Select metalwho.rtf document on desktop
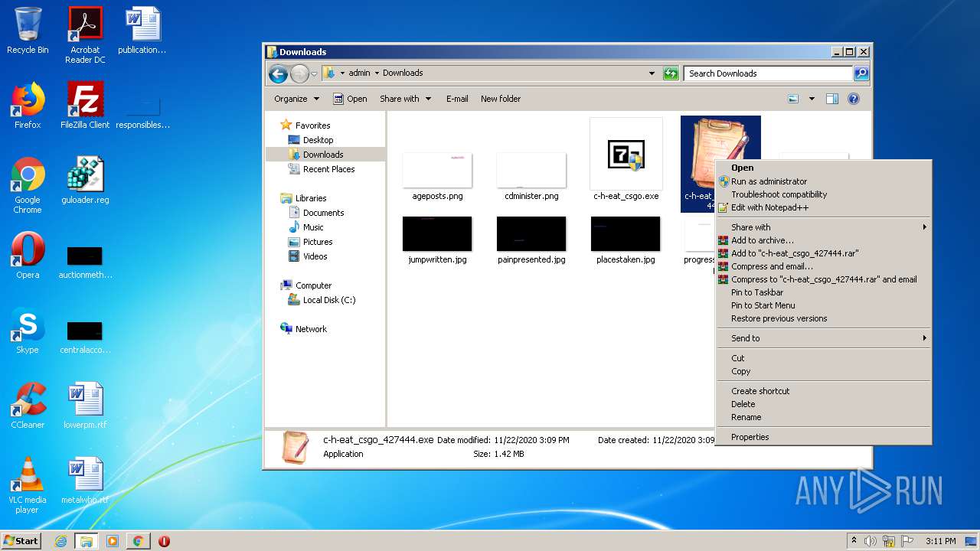The height and width of the screenshot is (551, 980). click(x=85, y=481)
